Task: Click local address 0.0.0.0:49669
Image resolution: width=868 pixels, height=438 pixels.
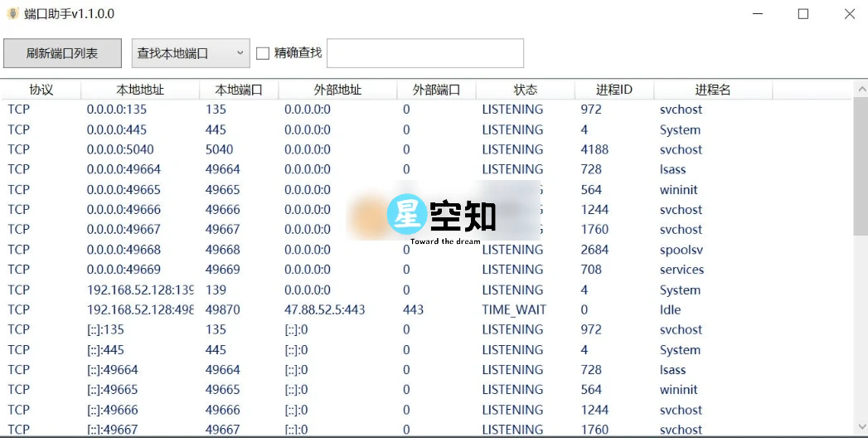Action: coord(124,270)
